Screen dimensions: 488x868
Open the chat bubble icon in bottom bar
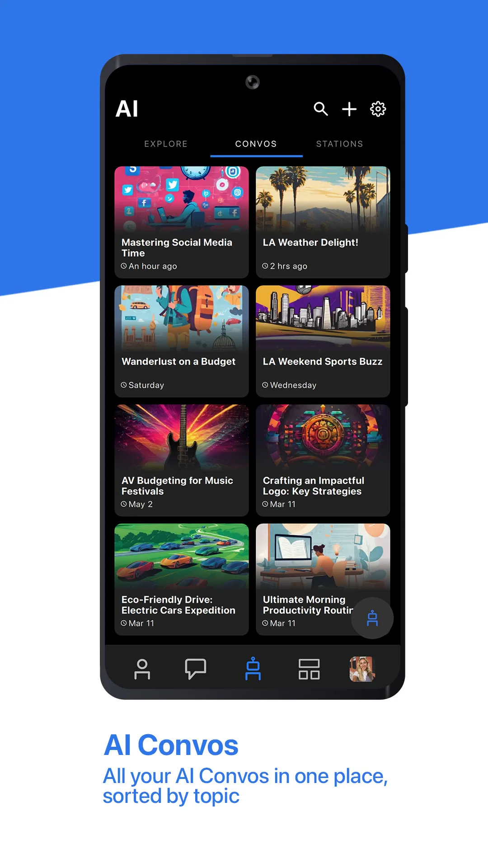[196, 669]
